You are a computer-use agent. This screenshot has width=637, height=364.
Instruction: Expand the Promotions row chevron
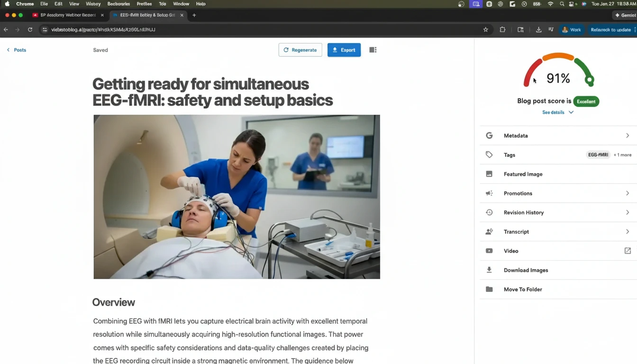[628, 193]
